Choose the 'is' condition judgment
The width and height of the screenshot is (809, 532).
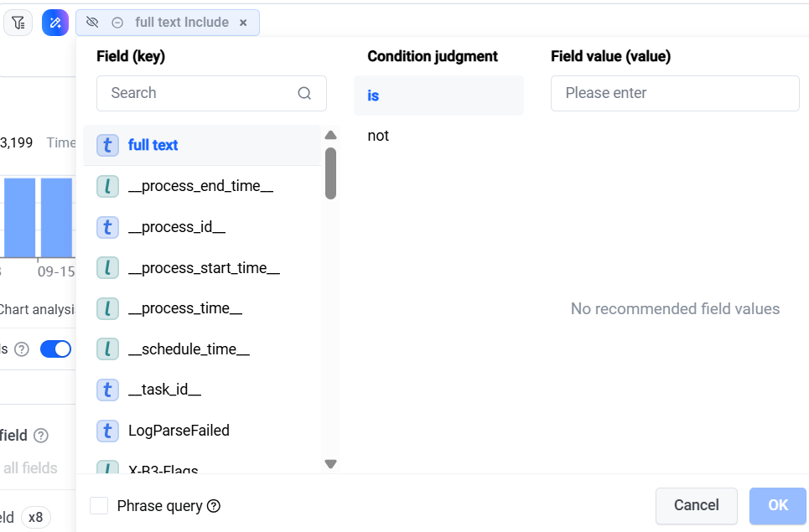click(438, 96)
